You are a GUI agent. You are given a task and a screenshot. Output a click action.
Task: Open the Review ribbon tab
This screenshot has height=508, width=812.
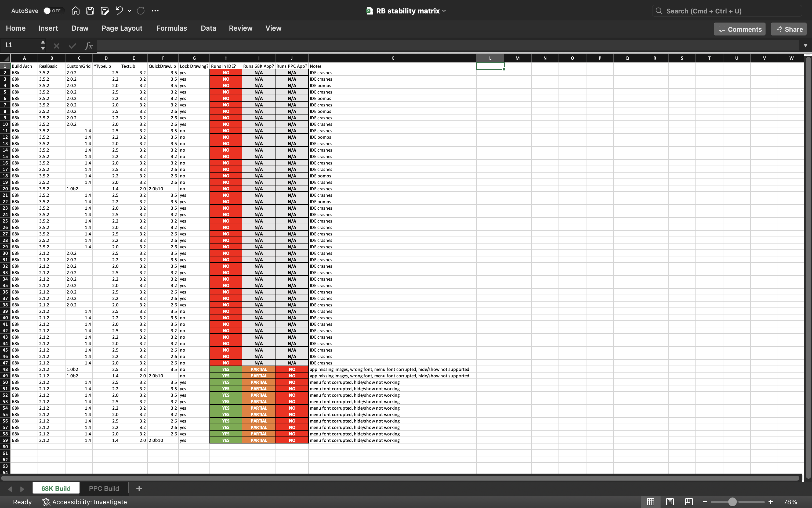click(x=241, y=28)
